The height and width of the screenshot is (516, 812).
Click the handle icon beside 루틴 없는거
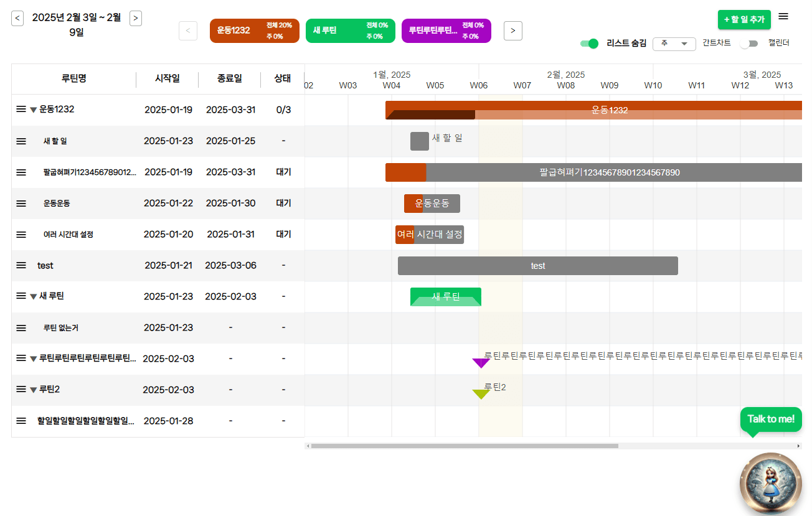click(21, 327)
